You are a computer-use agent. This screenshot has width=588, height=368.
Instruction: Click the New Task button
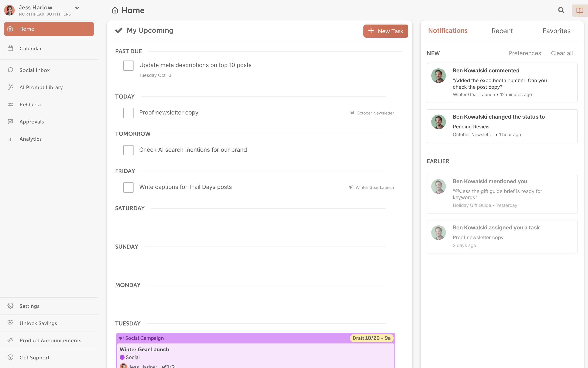(x=386, y=31)
